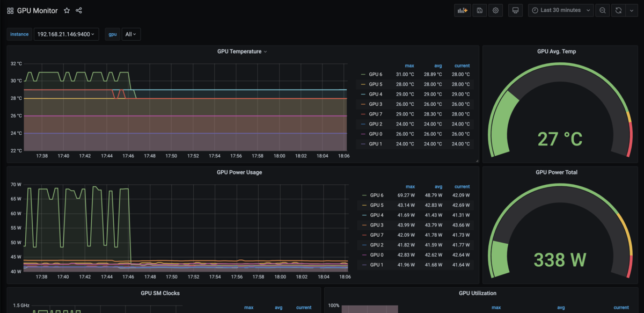The height and width of the screenshot is (313, 644).
Task: Click the 338 W total power gauge value
Action: [x=560, y=260]
